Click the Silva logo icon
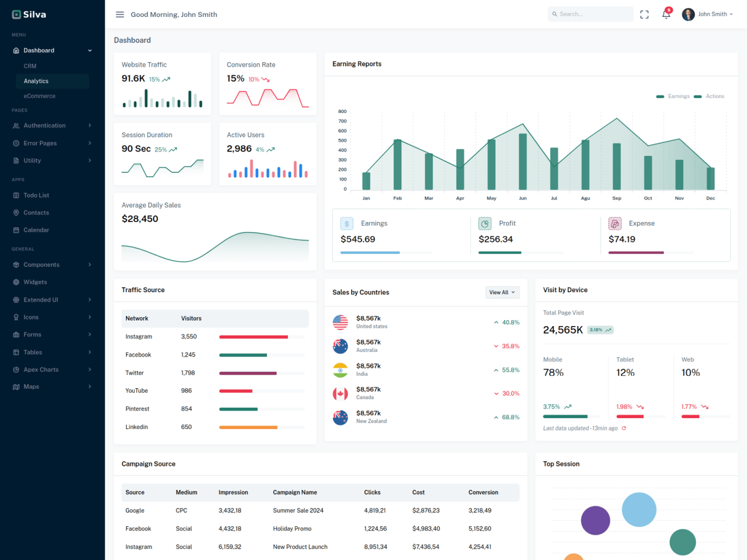The image size is (747, 560). click(x=16, y=15)
